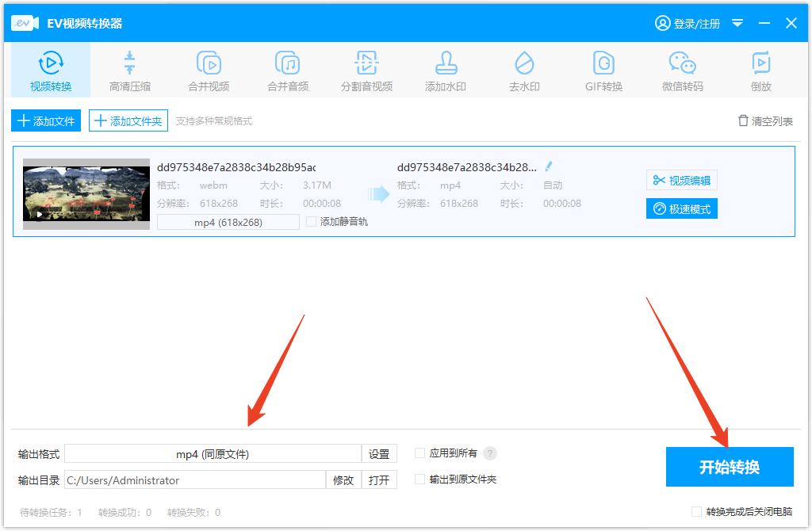Click the 开始转换 button
This screenshot has height=531, width=812.
[x=730, y=467]
